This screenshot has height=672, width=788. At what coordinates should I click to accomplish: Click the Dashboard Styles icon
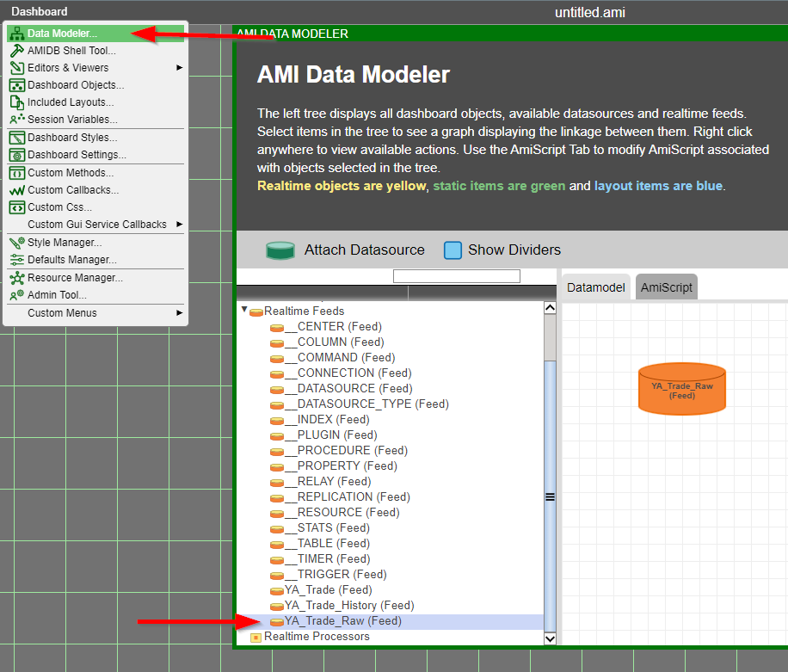17,138
